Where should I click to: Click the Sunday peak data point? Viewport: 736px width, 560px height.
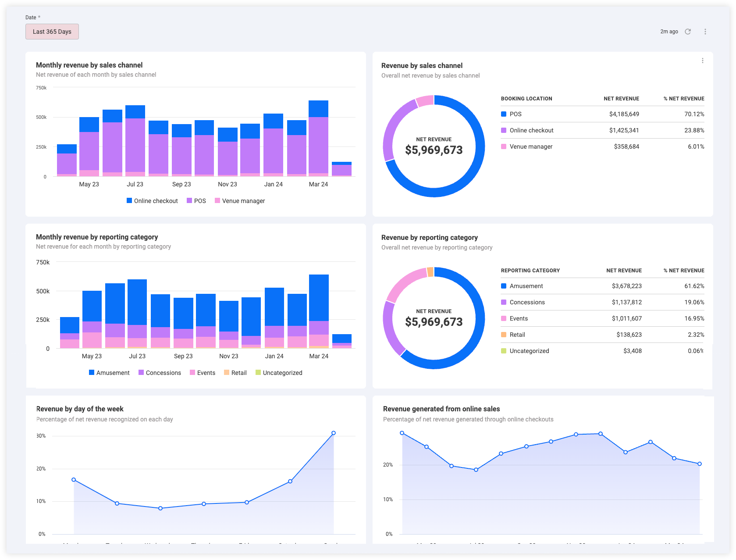pyautogui.click(x=334, y=433)
